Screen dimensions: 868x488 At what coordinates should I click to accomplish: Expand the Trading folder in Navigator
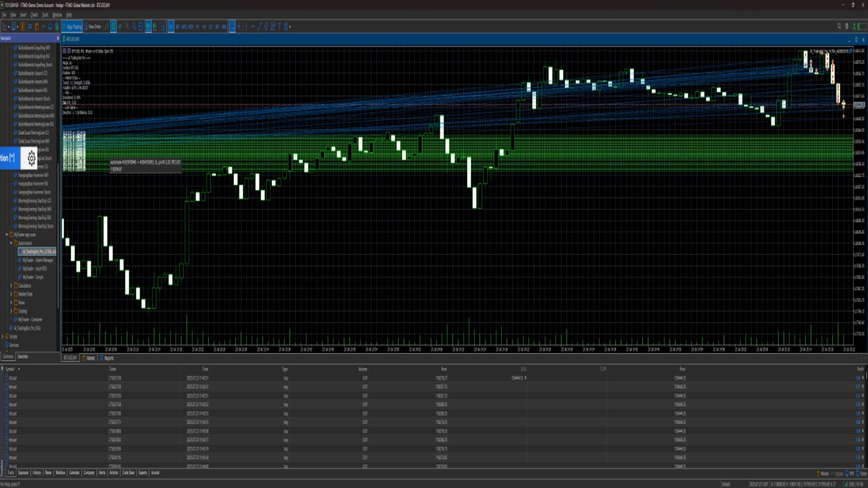pyautogui.click(x=11, y=311)
